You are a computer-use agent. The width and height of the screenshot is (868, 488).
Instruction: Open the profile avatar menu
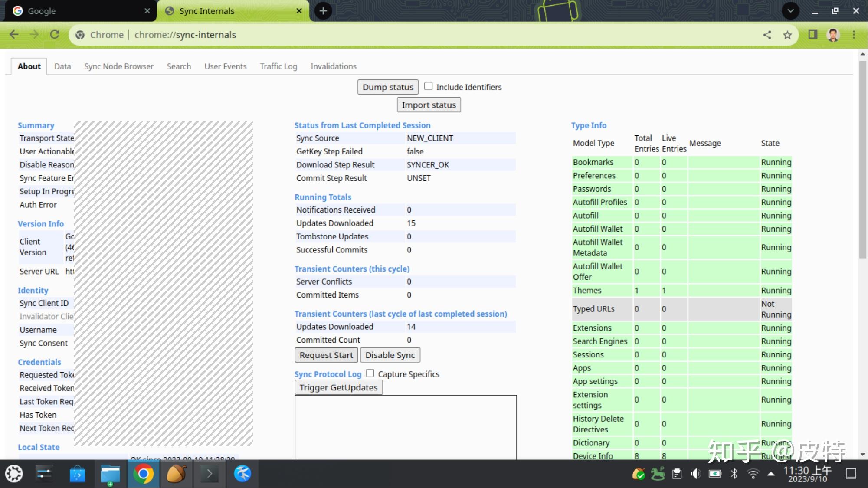(x=833, y=35)
